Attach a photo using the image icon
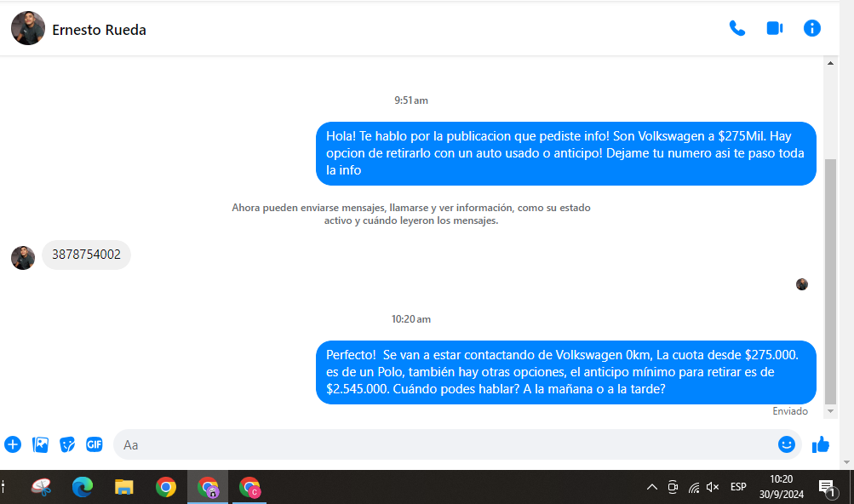This screenshot has height=504, width=854. pos(40,444)
